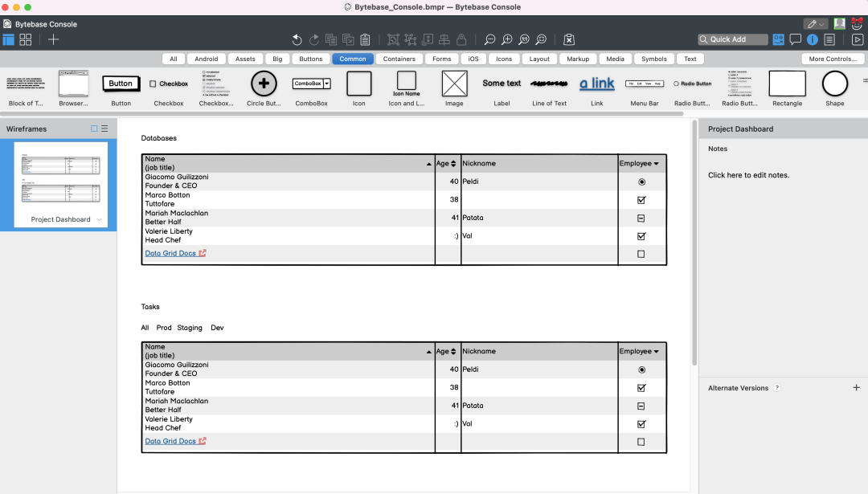Image resolution: width=868 pixels, height=494 pixels.
Task: Add Circle Button control from UI library
Action: click(264, 88)
